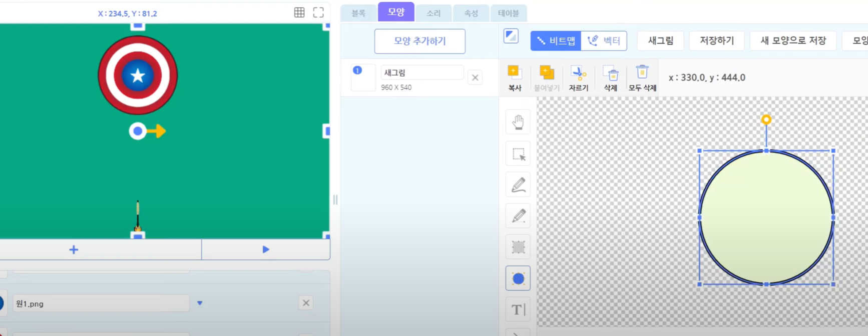868x336 pixels.
Task: Click the color invert icon beside 비트맵
Action: 511,36
